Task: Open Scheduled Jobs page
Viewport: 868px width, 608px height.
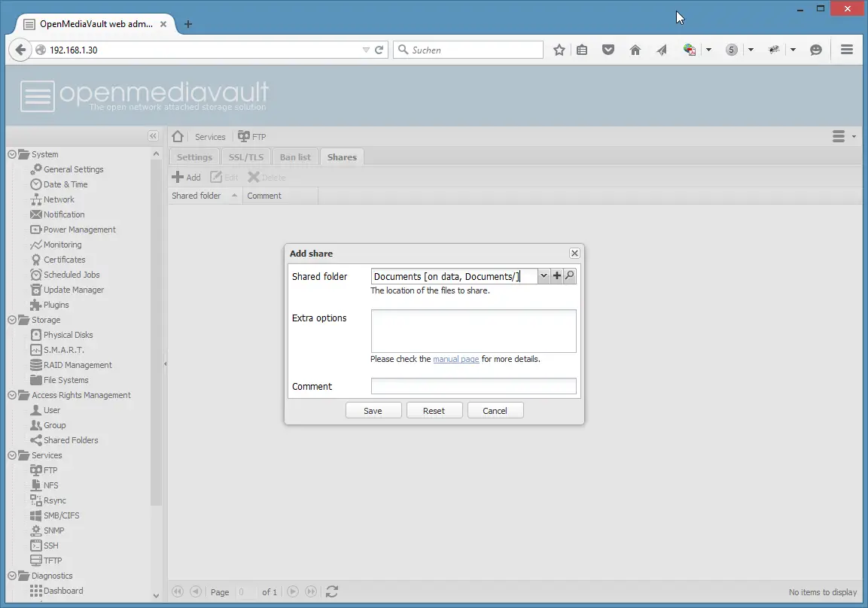Action: (72, 275)
